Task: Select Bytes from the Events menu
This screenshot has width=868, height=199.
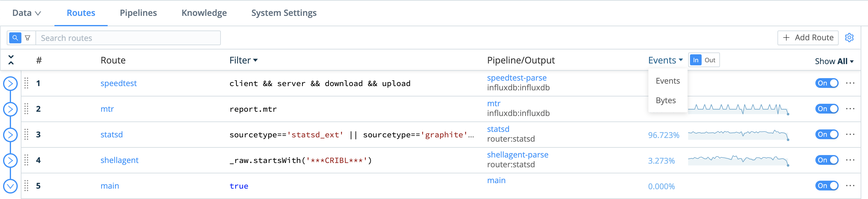Action: [x=666, y=100]
